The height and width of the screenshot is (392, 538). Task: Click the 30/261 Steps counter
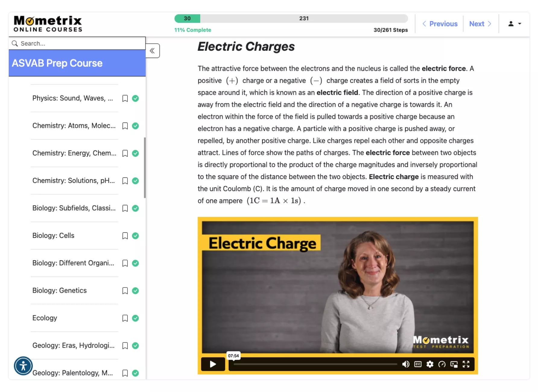(x=391, y=30)
